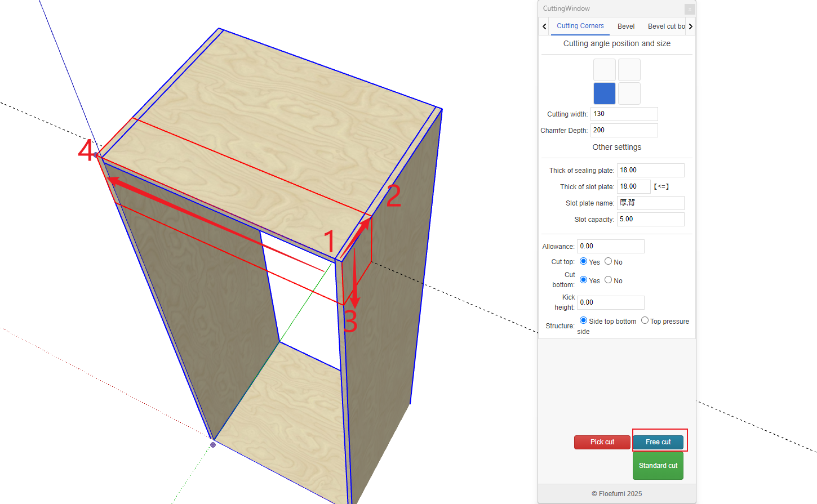Click into the Cutting width field
Screen dimensions: 817x504
pyautogui.click(x=624, y=114)
